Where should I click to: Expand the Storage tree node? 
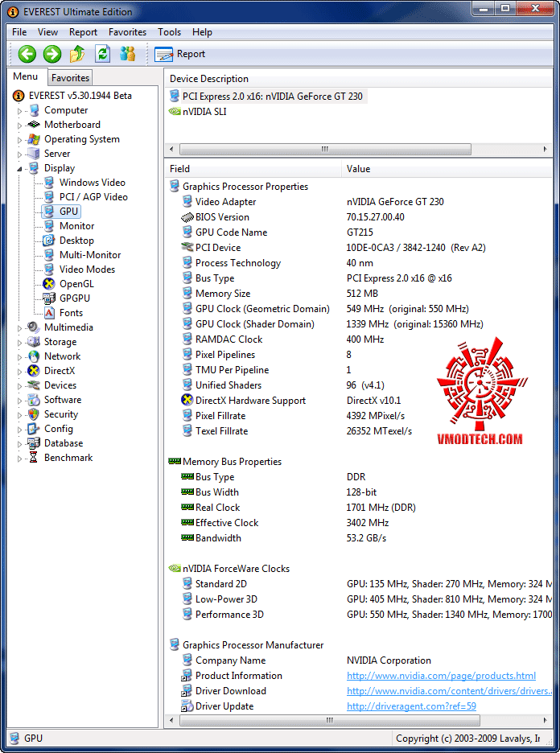(x=19, y=343)
